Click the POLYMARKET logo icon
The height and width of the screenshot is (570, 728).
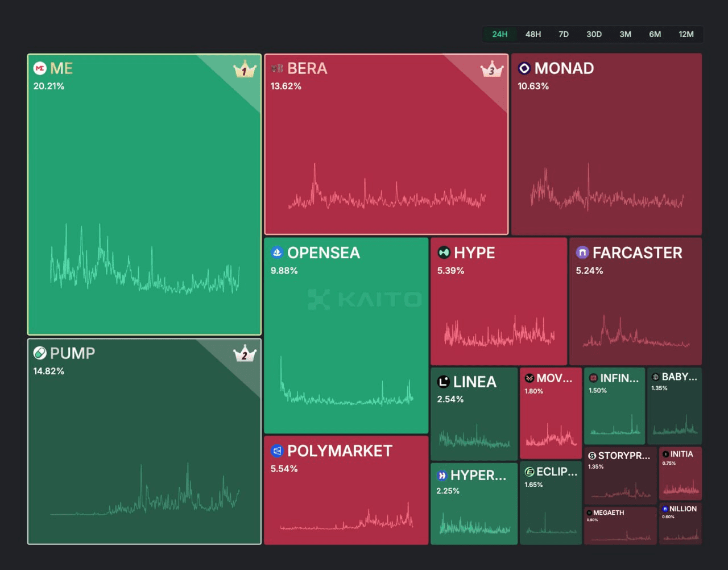[277, 451]
